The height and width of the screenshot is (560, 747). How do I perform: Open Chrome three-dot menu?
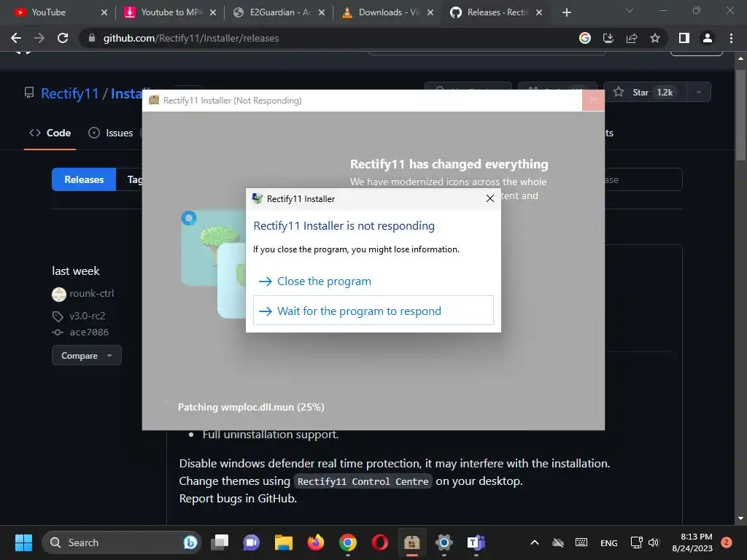coord(731,38)
